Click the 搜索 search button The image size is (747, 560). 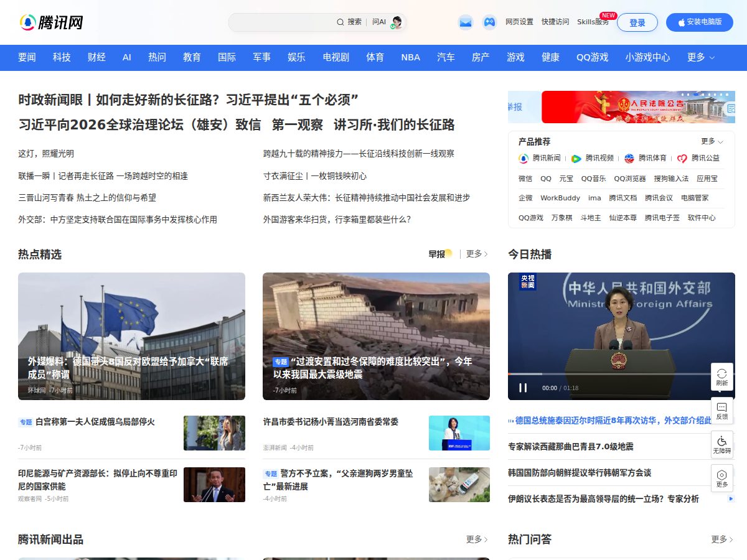[x=354, y=22]
